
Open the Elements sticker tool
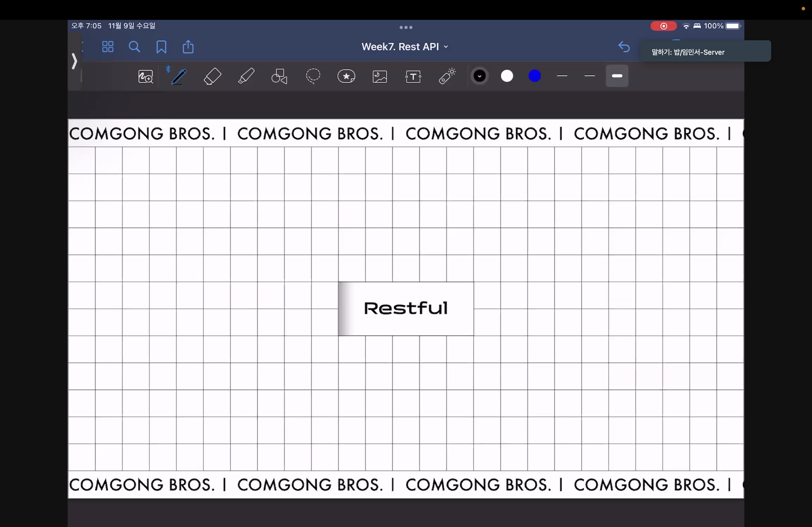click(346, 76)
